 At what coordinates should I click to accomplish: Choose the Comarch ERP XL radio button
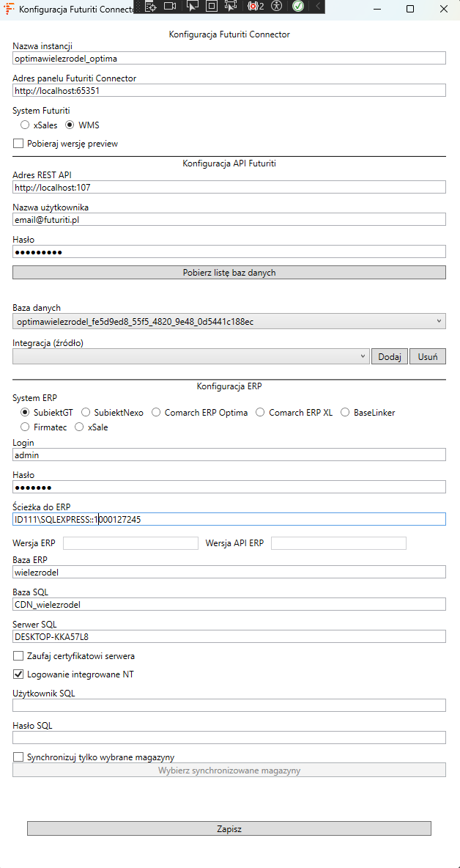pos(294,413)
